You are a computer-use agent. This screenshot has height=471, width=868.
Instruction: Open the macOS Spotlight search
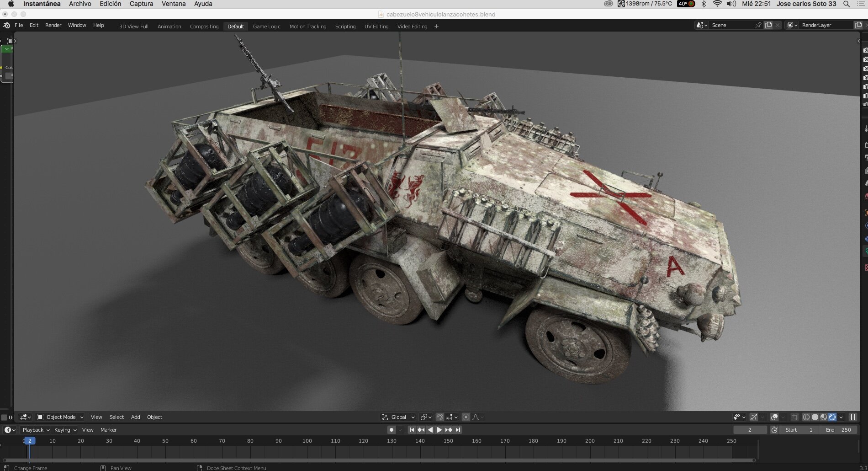(x=847, y=4)
